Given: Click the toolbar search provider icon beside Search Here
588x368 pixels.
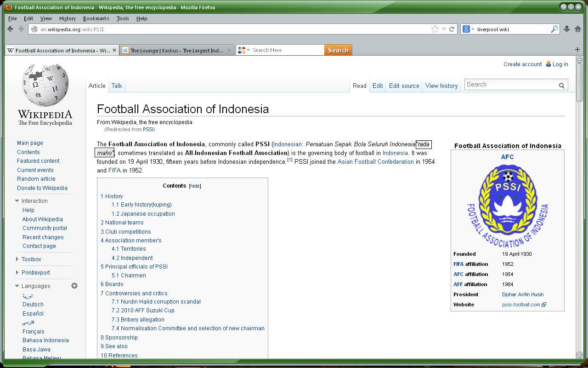Looking at the screenshot, I should [x=242, y=50].
